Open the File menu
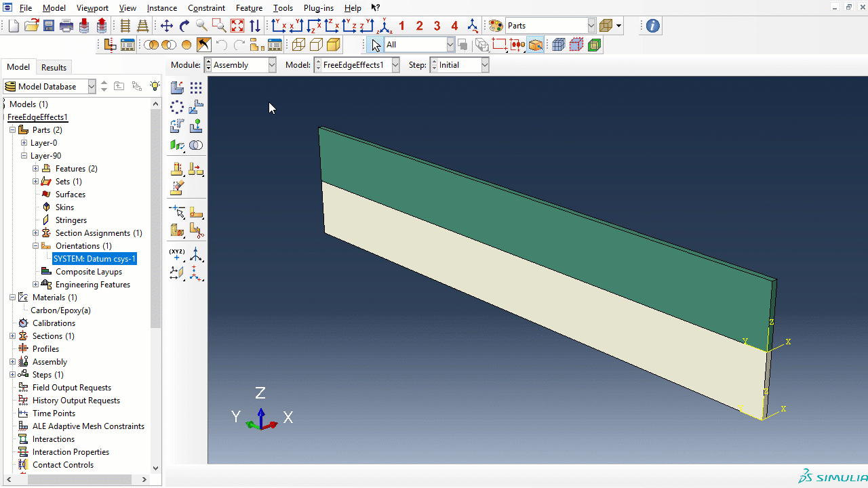 26,8
